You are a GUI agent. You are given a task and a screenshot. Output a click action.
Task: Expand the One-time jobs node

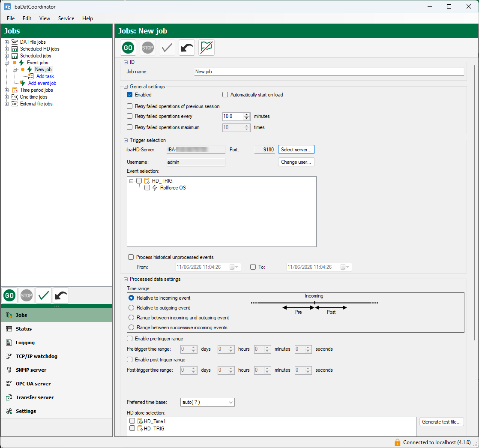click(6, 97)
